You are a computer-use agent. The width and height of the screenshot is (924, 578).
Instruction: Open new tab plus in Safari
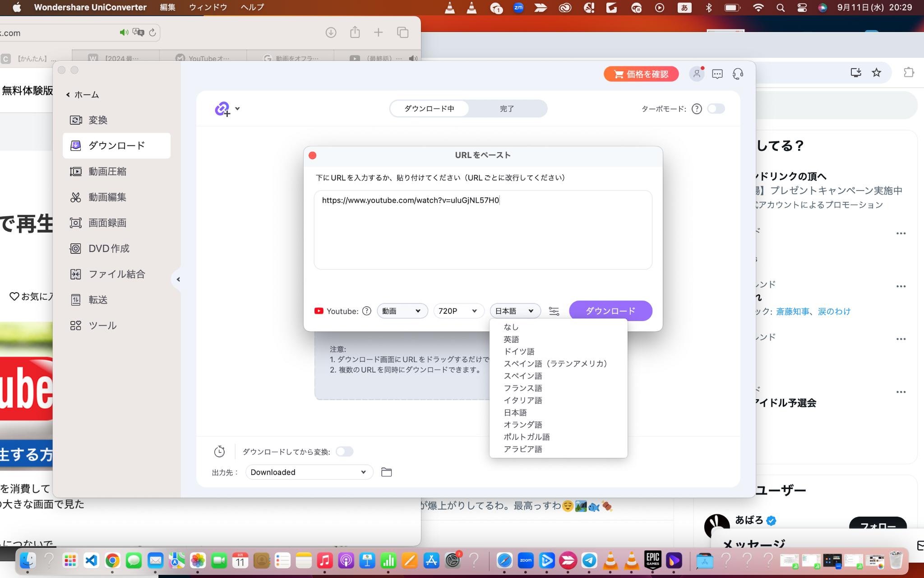pos(379,33)
